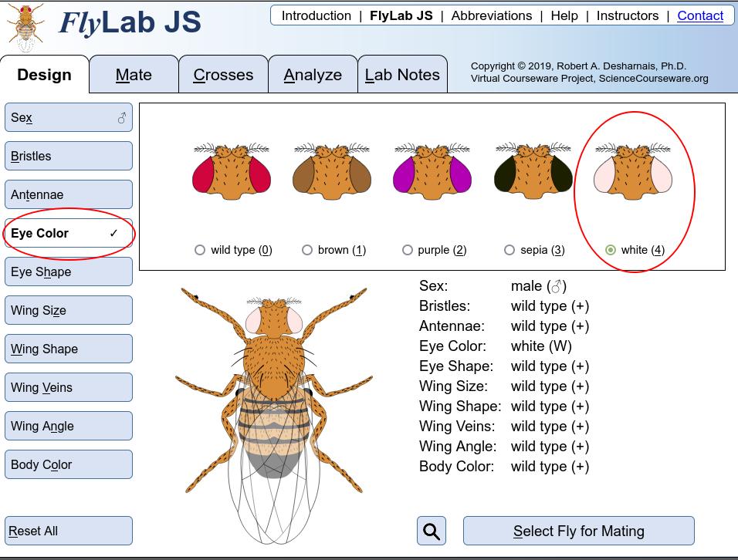Open the Contact link
Screen dimensions: 738x560
tap(700, 15)
